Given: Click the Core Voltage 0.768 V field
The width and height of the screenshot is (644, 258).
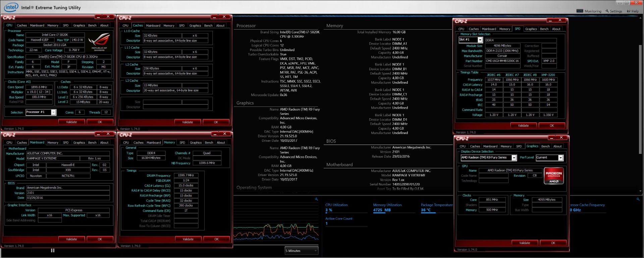Looking at the screenshot, I should tap(74, 50).
